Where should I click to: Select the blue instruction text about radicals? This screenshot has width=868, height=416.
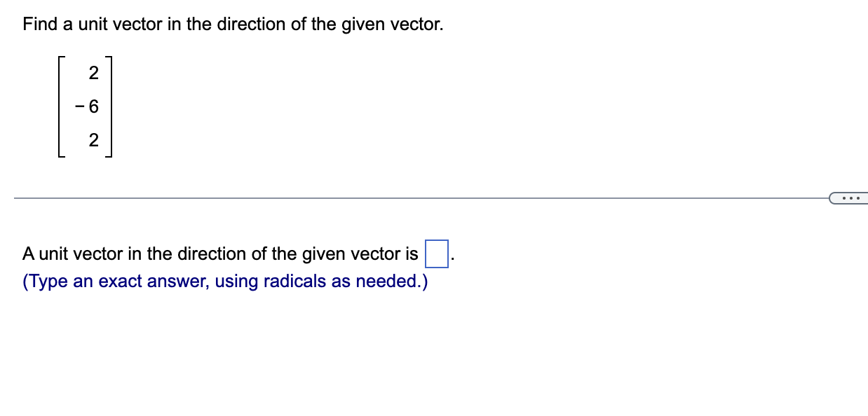pos(224,281)
